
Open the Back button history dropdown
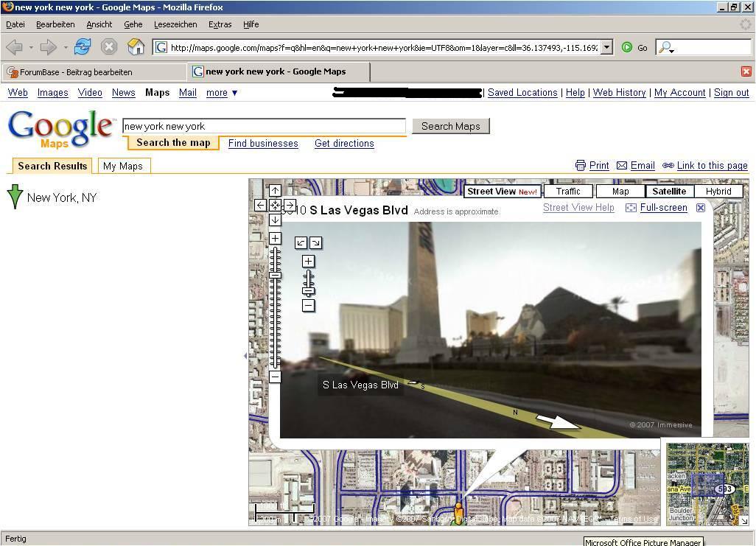[x=31, y=47]
